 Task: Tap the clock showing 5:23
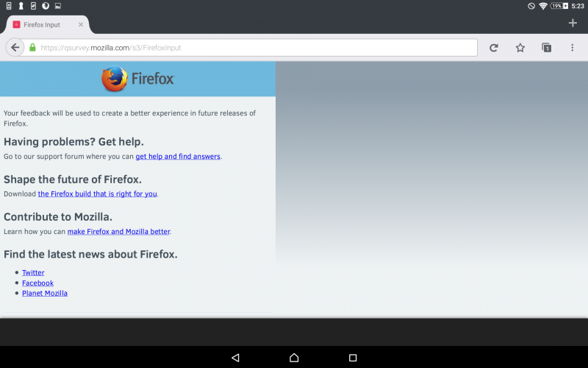(578, 6)
